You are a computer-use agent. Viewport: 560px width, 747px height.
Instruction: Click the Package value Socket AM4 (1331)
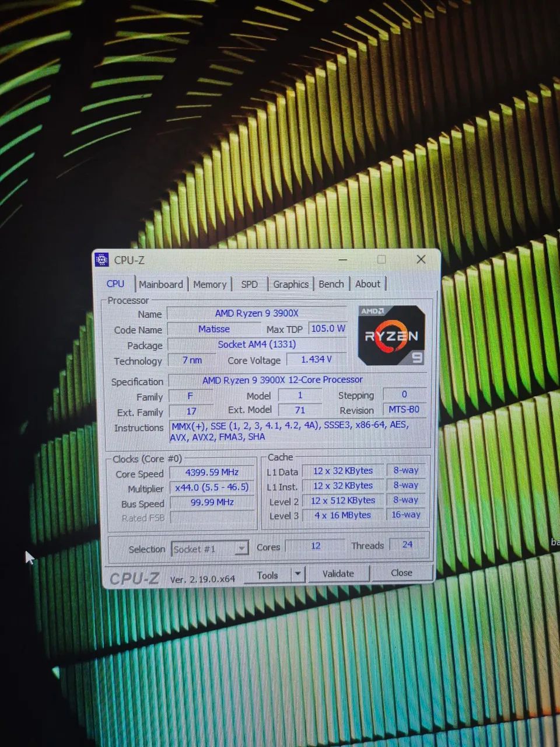pos(257,344)
